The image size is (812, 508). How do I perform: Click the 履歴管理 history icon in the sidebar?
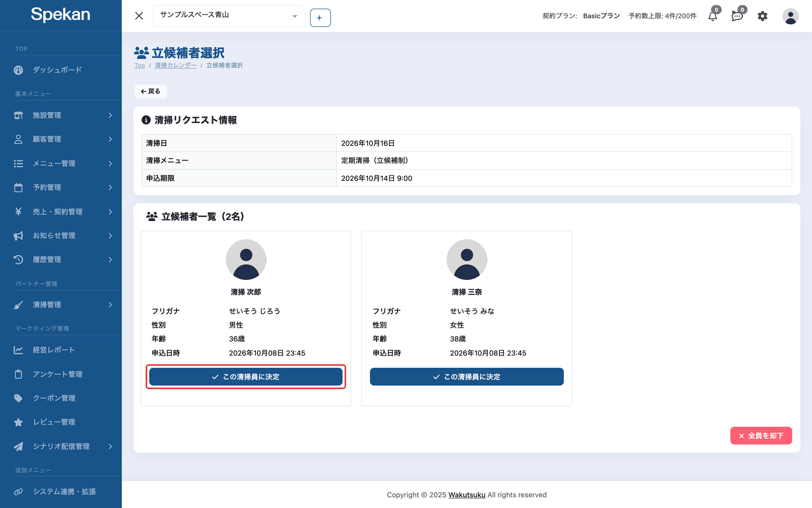tap(18, 260)
